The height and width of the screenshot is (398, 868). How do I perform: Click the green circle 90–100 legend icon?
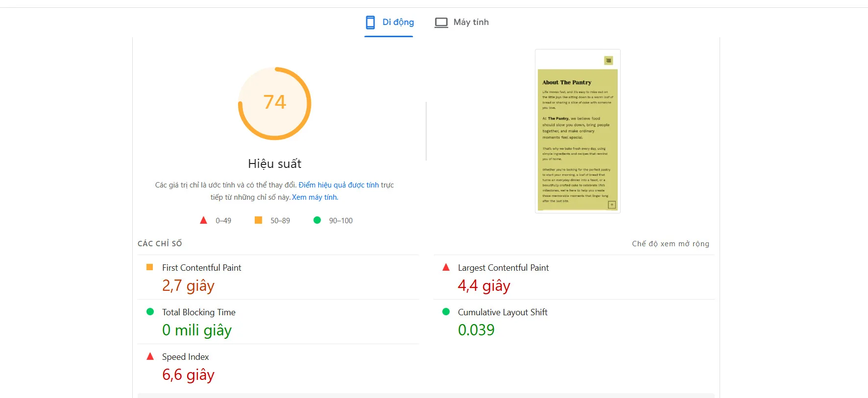[x=317, y=220]
